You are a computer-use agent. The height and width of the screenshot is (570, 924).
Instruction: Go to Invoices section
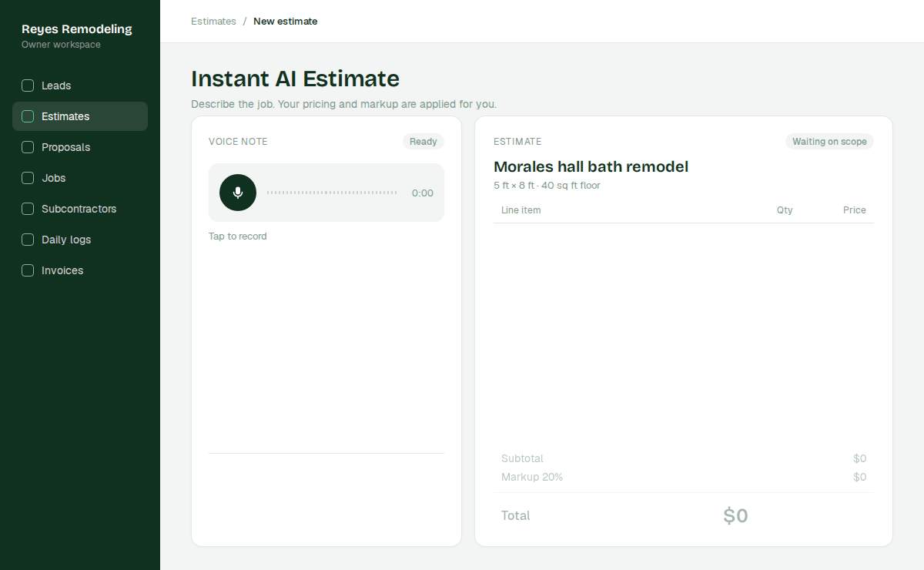80,270
